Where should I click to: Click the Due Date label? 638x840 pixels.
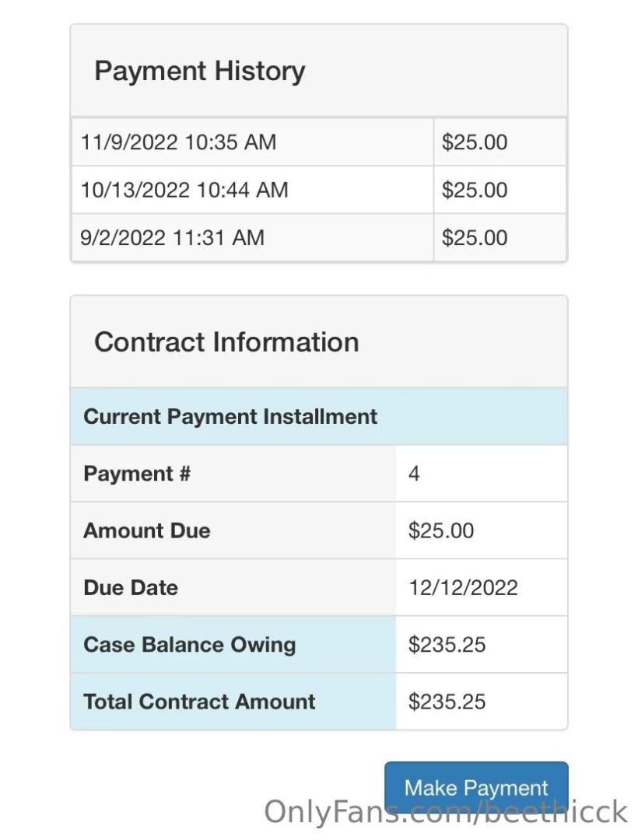coord(131,587)
